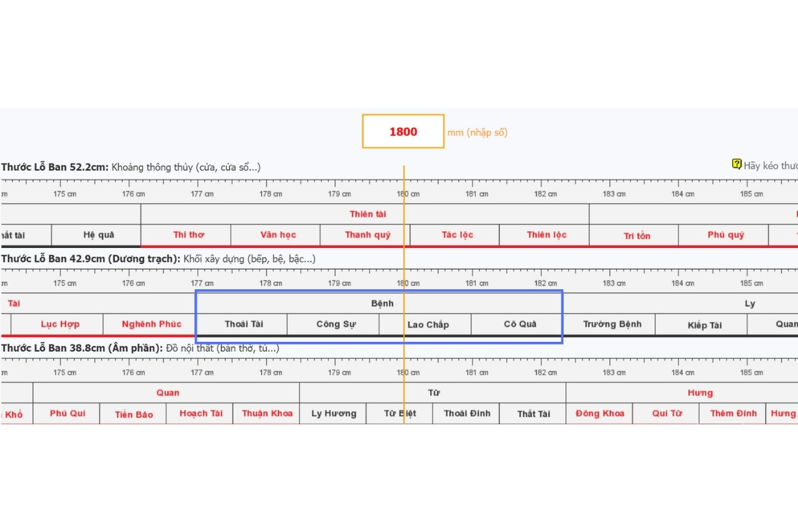Viewport: 798px width, 532px height.
Task: Click the 'Tử Biệt' cell
Action: pyautogui.click(x=400, y=414)
